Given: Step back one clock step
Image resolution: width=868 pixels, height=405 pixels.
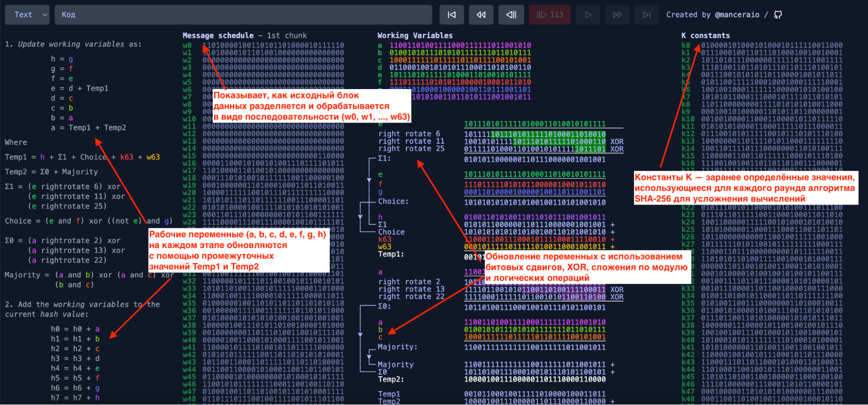Looking at the screenshot, I should tap(511, 15).
